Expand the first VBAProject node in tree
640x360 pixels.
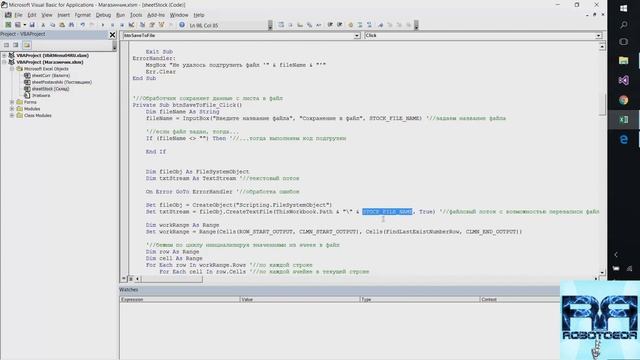pos(4,55)
